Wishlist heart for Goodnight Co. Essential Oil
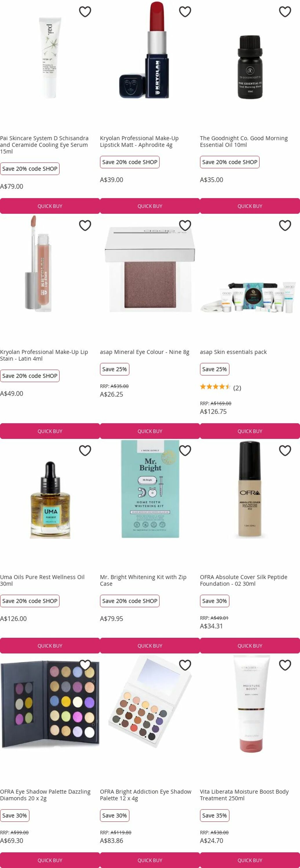Viewport: 300px width, 868px height. pyautogui.click(x=285, y=12)
